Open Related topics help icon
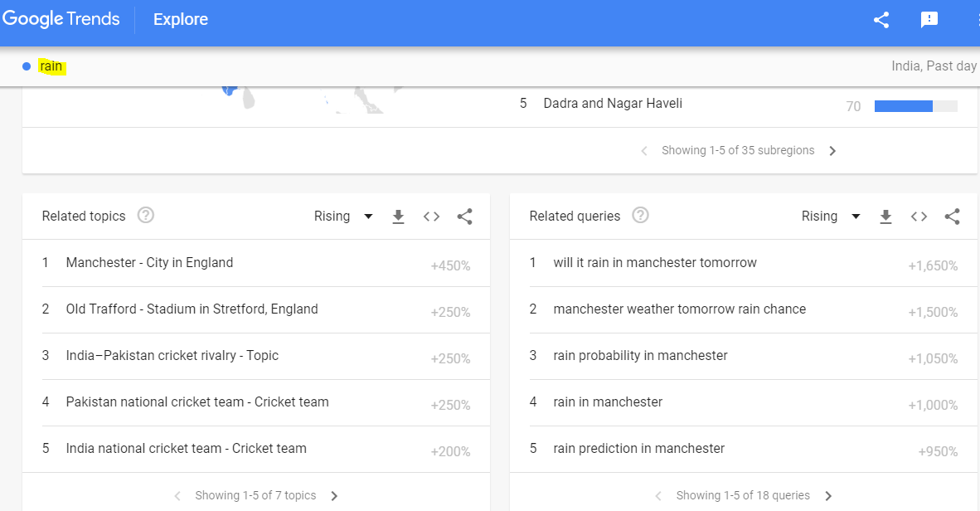This screenshot has width=980, height=511. click(x=146, y=215)
